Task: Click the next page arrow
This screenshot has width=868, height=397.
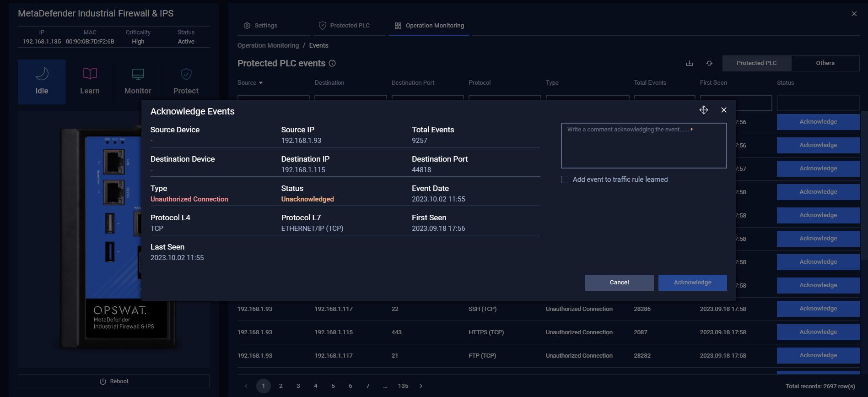Action: 421,386
